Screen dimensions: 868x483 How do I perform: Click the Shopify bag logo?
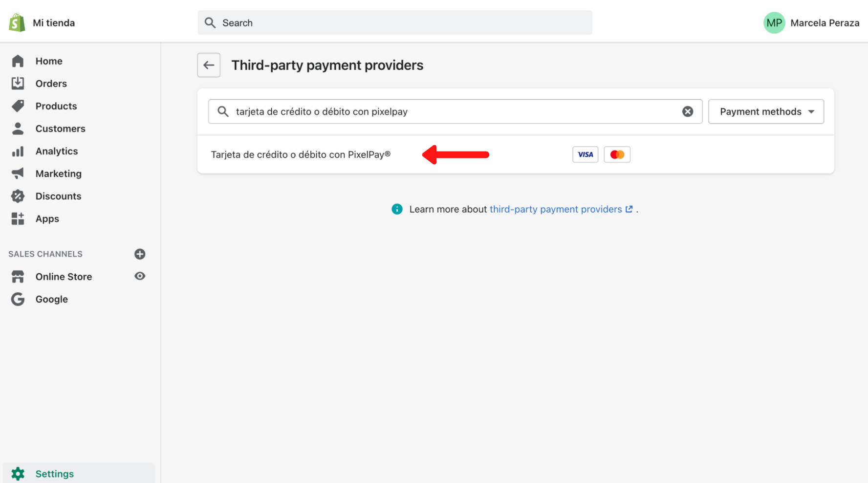point(17,22)
